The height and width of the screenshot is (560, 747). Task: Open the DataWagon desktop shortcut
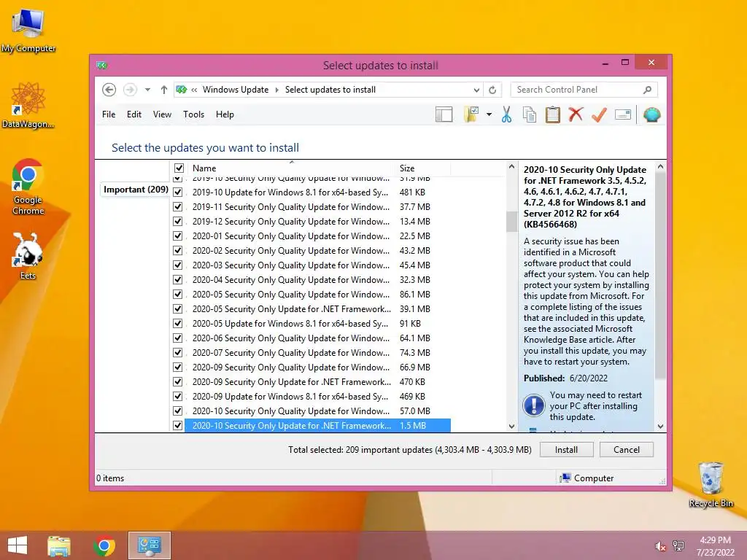(x=28, y=105)
